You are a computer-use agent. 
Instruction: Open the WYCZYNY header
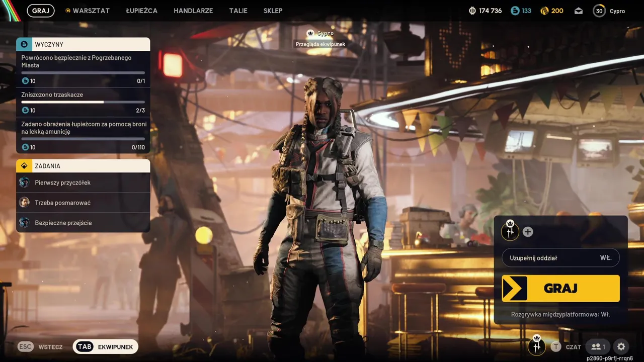click(83, 44)
